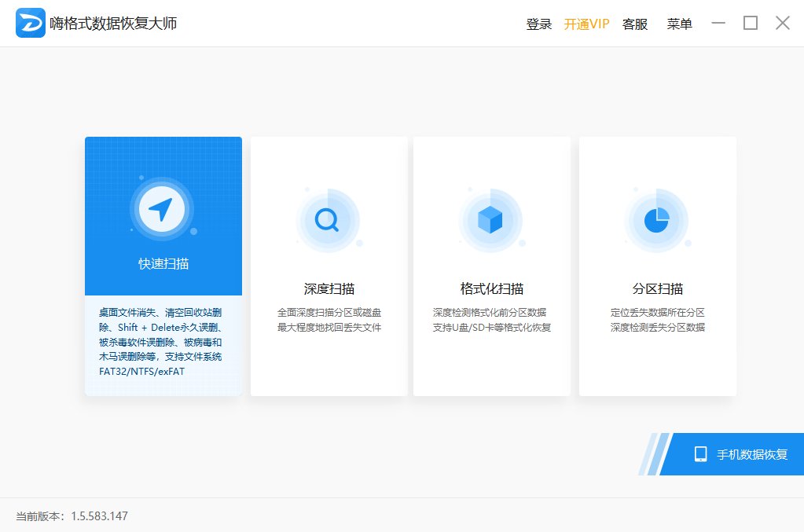Click the app logo in the title bar
The height and width of the screenshot is (532, 804).
[x=30, y=22]
